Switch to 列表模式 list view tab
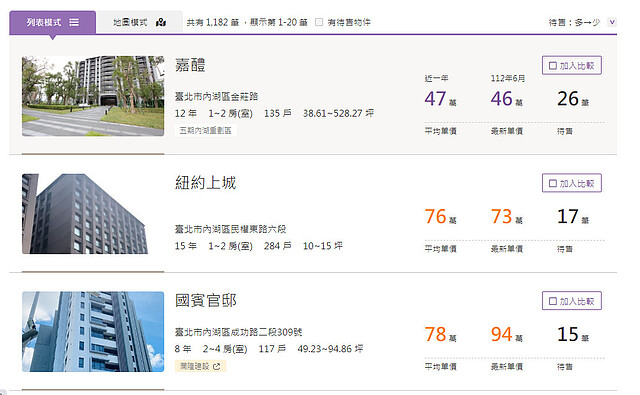The image size is (640, 395). (53, 22)
